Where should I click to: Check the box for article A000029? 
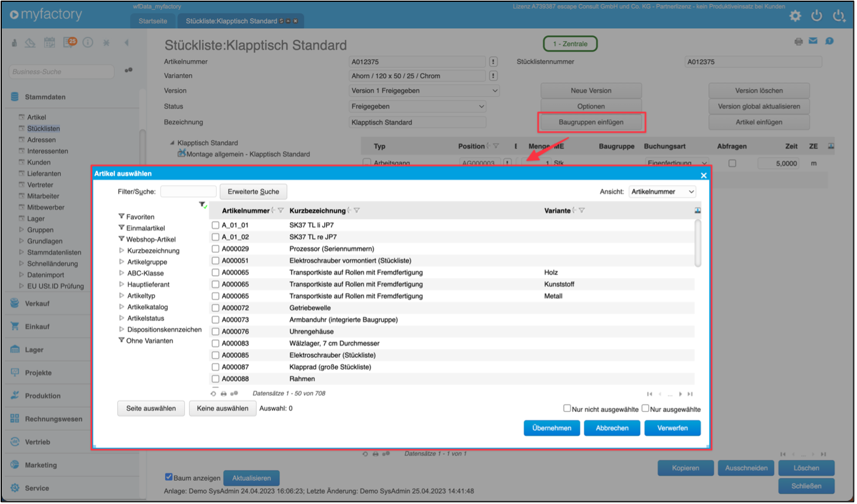pyautogui.click(x=215, y=249)
